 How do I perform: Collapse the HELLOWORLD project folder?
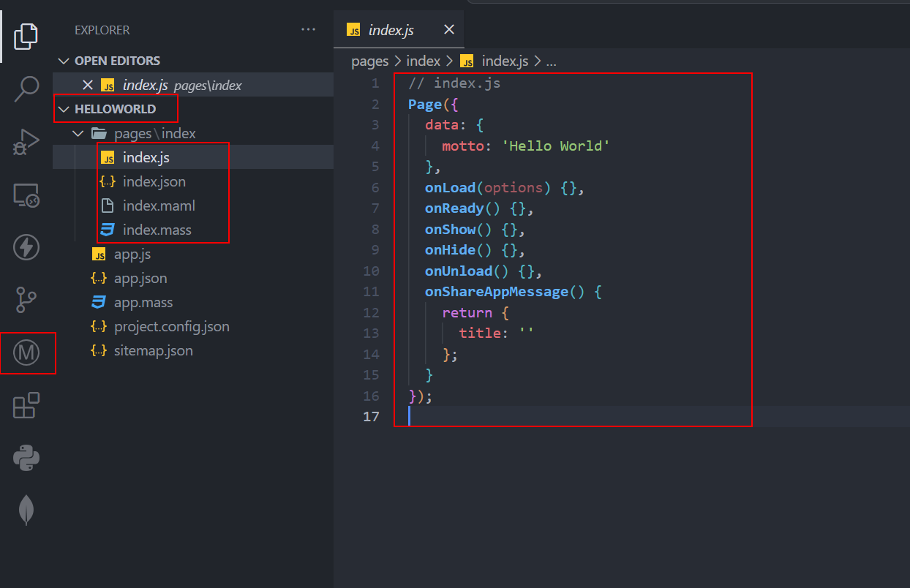[x=115, y=109]
